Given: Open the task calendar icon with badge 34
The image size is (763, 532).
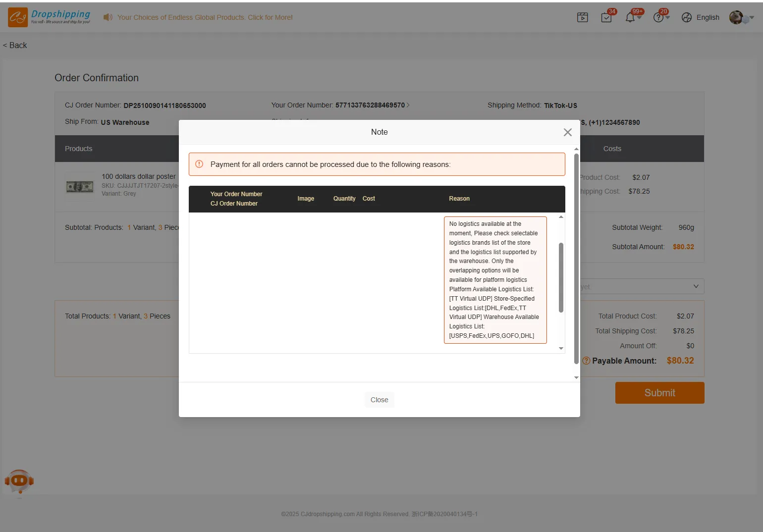Looking at the screenshot, I should 606,18.
